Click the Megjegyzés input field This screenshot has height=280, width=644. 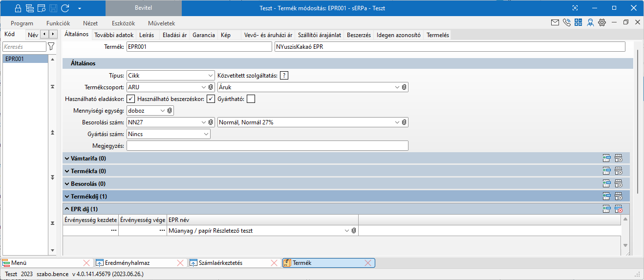point(267,146)
